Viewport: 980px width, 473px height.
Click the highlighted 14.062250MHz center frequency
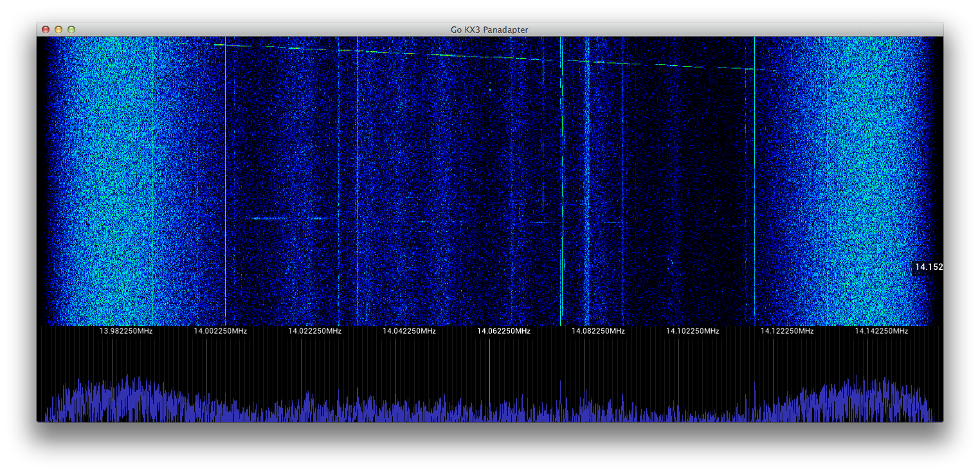tap(503, 332)
